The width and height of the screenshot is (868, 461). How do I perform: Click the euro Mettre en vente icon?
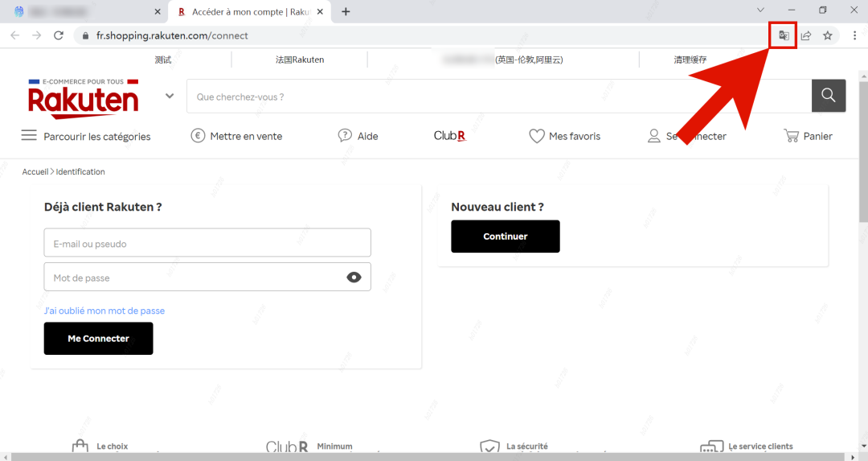(x=198, y=135)
